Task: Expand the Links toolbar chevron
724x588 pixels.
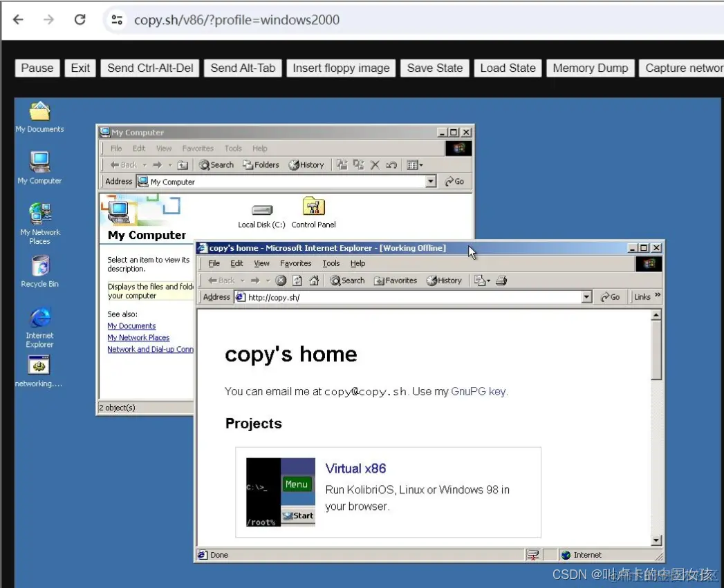Action: 658,295
